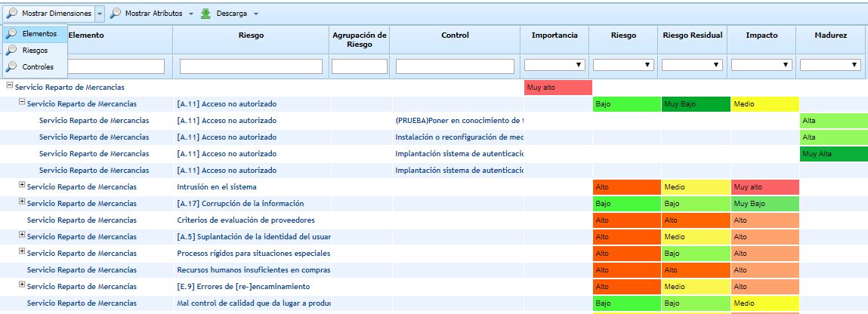Click the green Descarga download icon
The width and height of the screenshot is (868, 314).
(206, 14)
